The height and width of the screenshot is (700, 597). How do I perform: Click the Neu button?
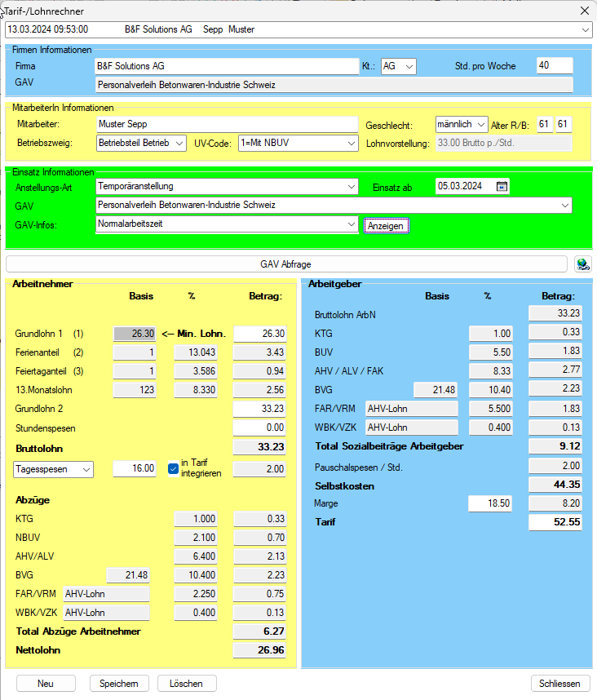[46, 684]
